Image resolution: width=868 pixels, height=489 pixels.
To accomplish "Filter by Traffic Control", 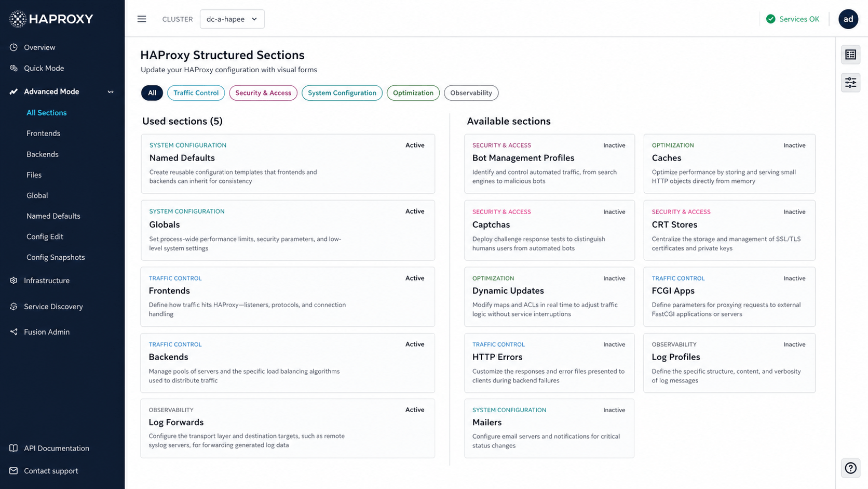I will pos(196,93).
